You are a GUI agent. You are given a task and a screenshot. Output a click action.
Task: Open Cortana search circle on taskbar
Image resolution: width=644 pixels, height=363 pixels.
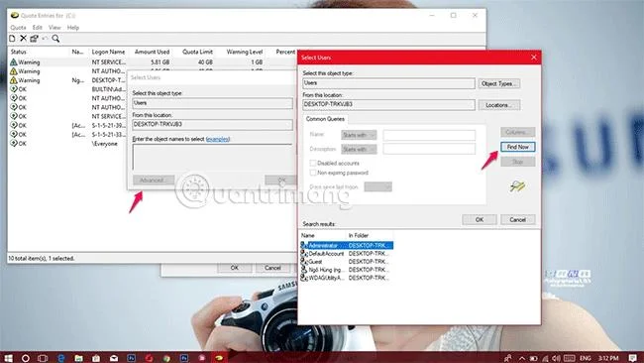26,358
